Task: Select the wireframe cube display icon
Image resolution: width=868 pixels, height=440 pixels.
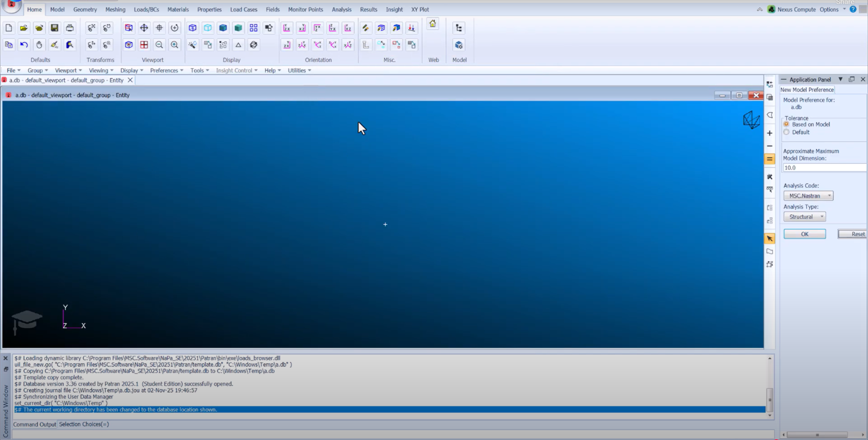Action: 192,28
